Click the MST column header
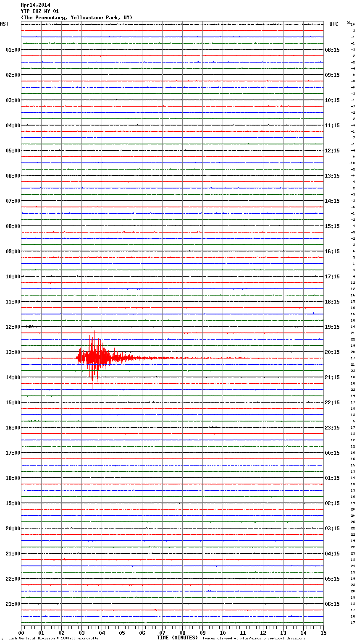This screenshot has width=357, height=644. [x=4, y=24]
